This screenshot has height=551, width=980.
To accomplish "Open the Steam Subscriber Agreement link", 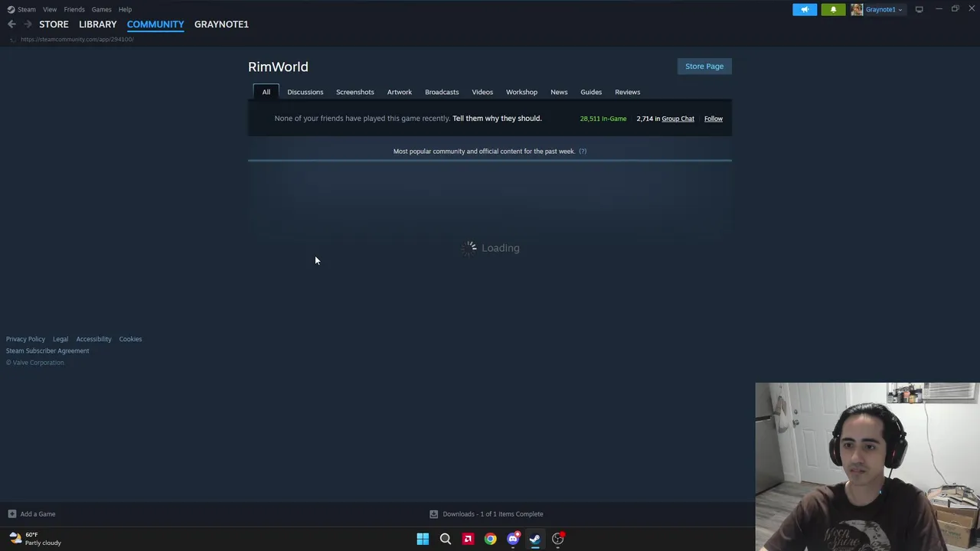I will (47, 351).
